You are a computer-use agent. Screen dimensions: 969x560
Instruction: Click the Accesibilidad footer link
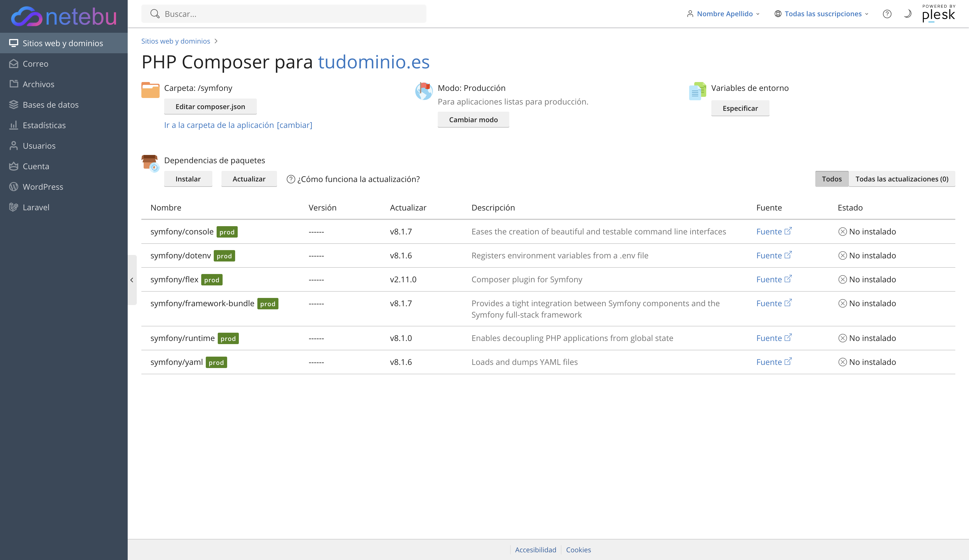pos(535,550)
